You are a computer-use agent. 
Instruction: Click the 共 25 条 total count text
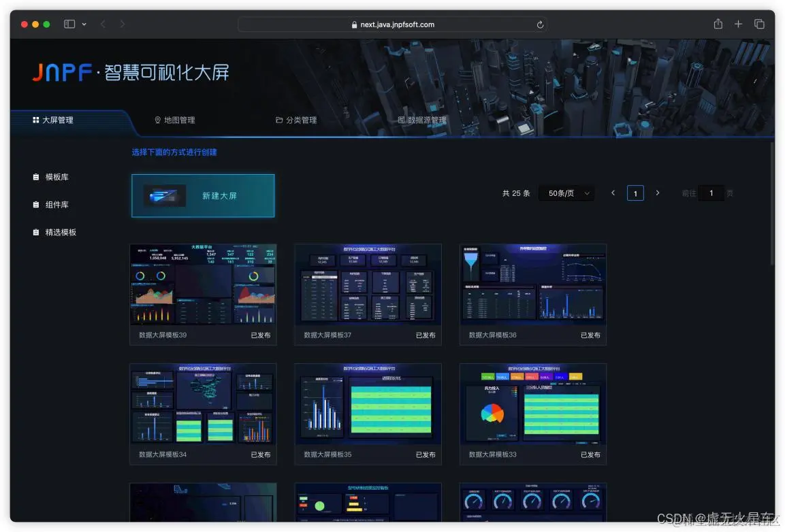[515, 193]
